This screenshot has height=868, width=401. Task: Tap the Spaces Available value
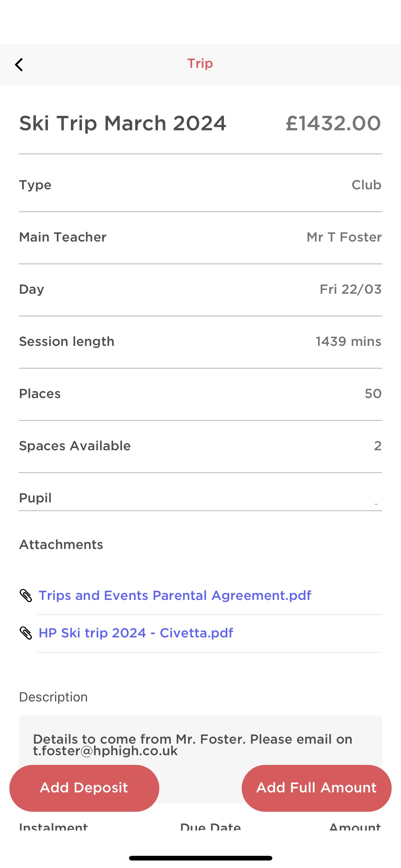point(378,446)
